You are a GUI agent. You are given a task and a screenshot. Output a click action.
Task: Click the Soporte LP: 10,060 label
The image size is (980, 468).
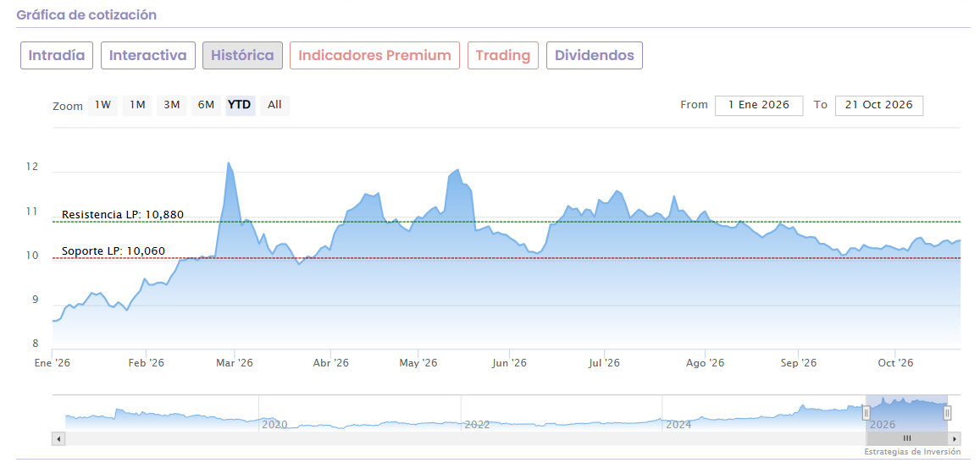pos(114,251)
